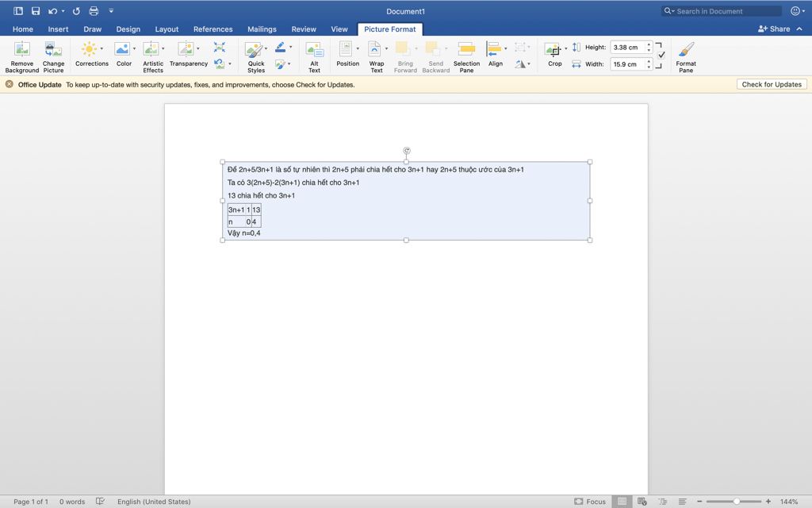The height and width of the screenshot is (508, 812).
Task: Open the References tab
Action: point(213,29)
